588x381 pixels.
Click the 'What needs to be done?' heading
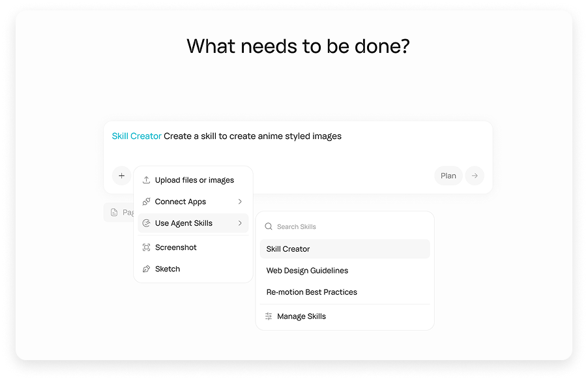(x=298, y=46)
